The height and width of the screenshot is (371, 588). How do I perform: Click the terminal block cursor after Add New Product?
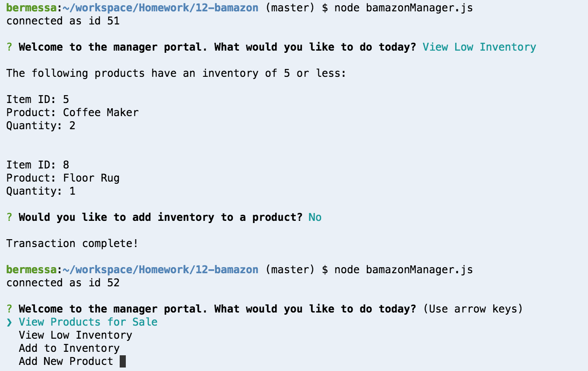pyautogui.click(x=123, y=361)
